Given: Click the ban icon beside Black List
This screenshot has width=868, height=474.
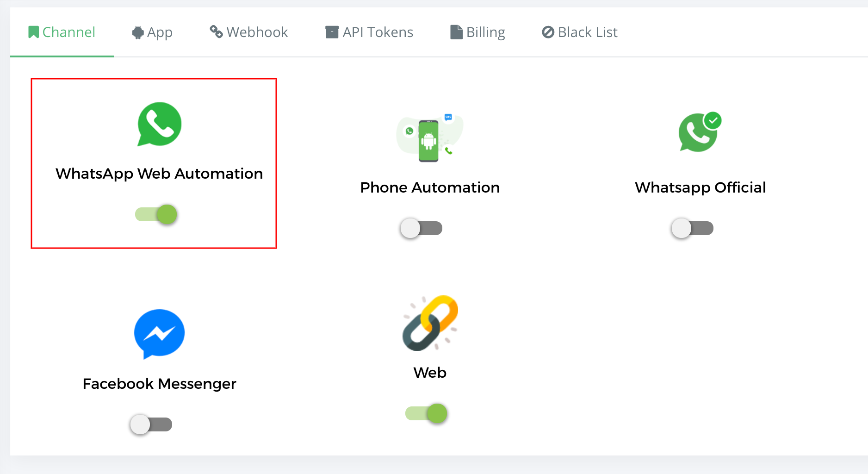Looking at the screenshot, I should [x=548, y=32].
